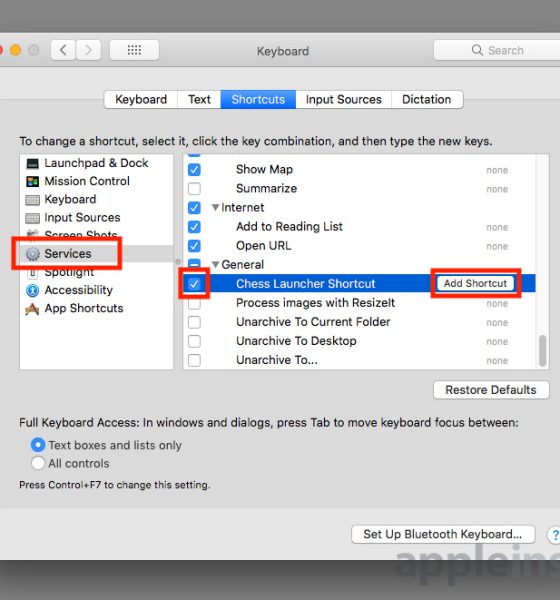Choose the App Shortcuts category
This screenshot has width=560, height=600.
(84, 308)
